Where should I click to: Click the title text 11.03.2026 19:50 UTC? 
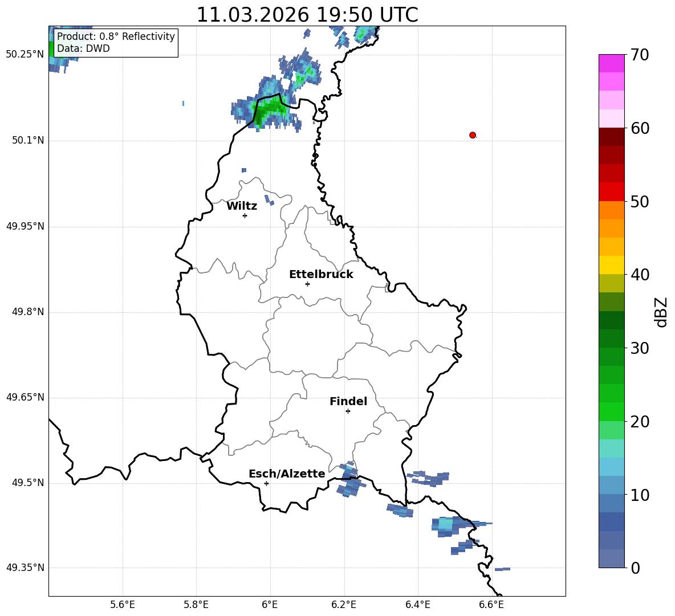pos(307,15)
